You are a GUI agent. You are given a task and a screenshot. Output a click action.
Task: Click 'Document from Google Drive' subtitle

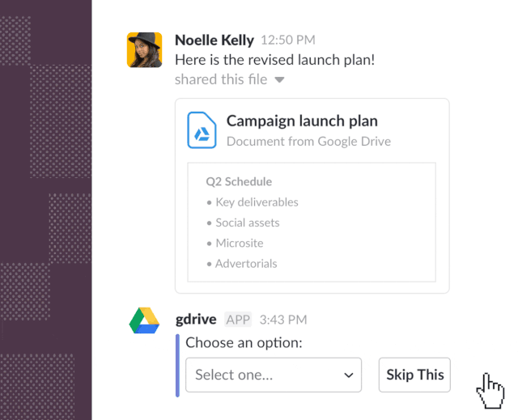(x=308, y=142)
